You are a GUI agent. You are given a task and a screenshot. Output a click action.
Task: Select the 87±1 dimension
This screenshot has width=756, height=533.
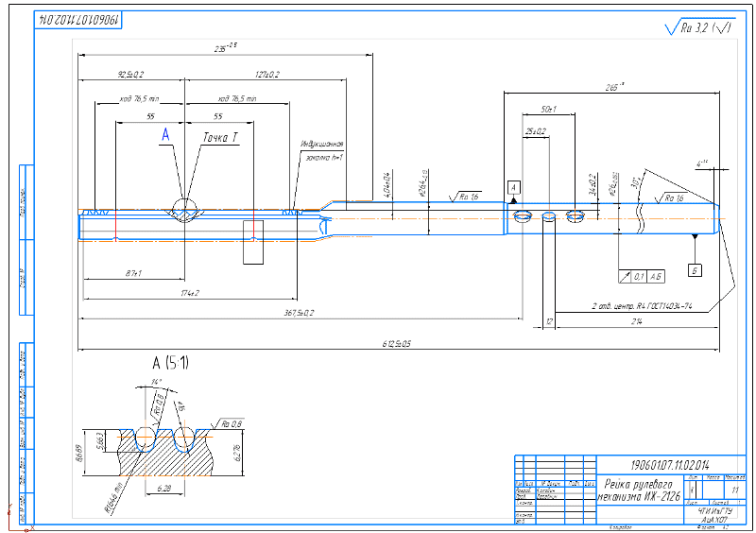pyautogui.click(x=133, y=273)
